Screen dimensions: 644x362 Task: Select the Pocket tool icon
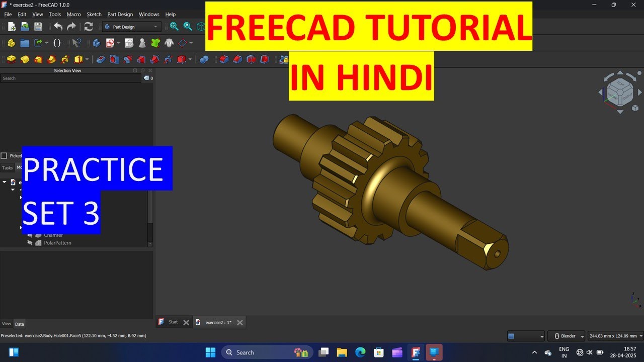(101, 59)
